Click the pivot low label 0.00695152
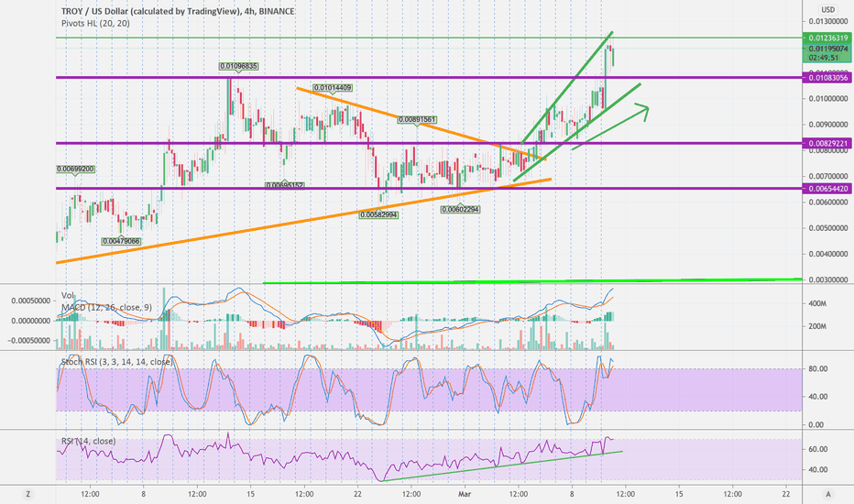This screenshot has height=504, width=854. click(x=284, y=185)
